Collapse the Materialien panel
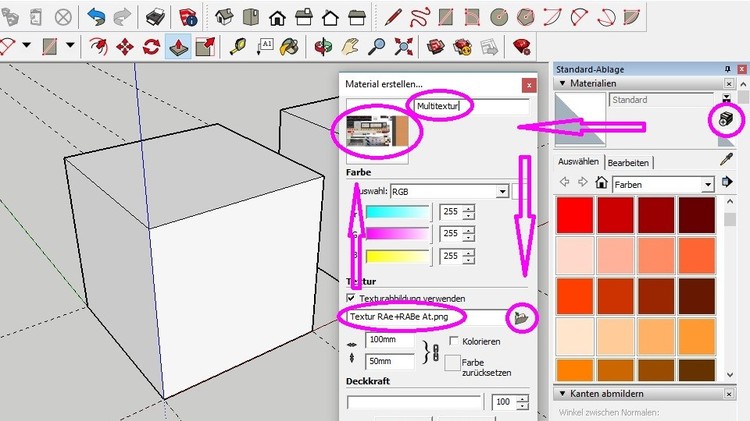The image size is (750, 421). (x=563, y=83)
